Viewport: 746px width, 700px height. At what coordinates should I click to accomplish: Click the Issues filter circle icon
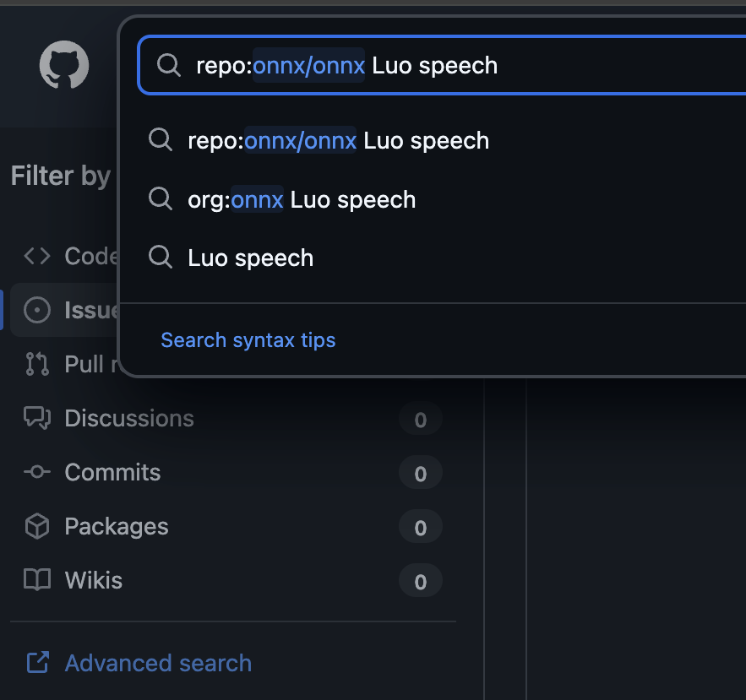click(x=37, y=310)
